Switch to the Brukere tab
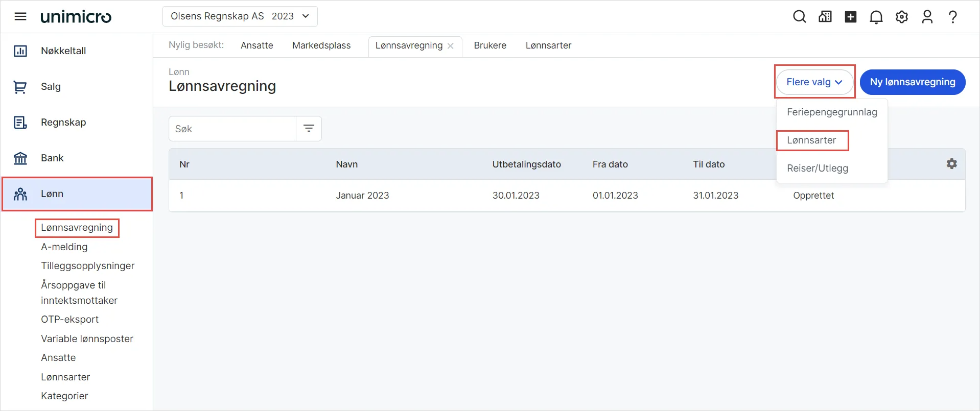 click(490, 45)
